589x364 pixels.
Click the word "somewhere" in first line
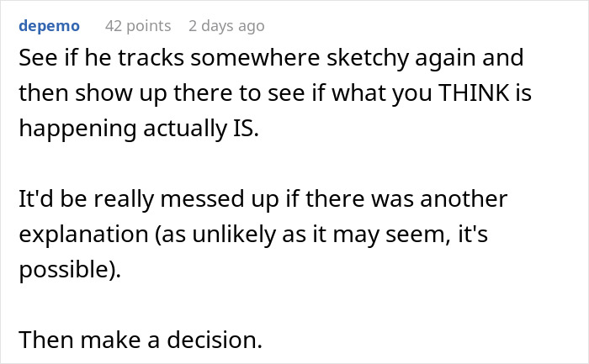tap(255, 58)
